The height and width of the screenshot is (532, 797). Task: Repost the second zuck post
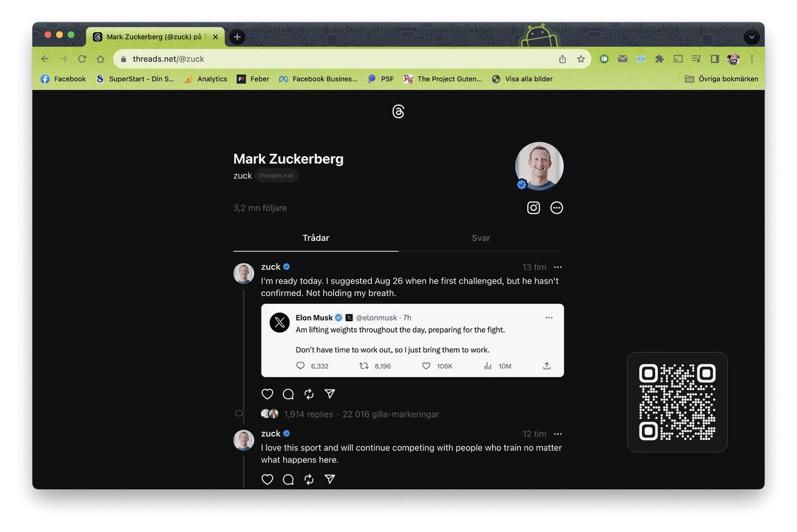(309, 479)
